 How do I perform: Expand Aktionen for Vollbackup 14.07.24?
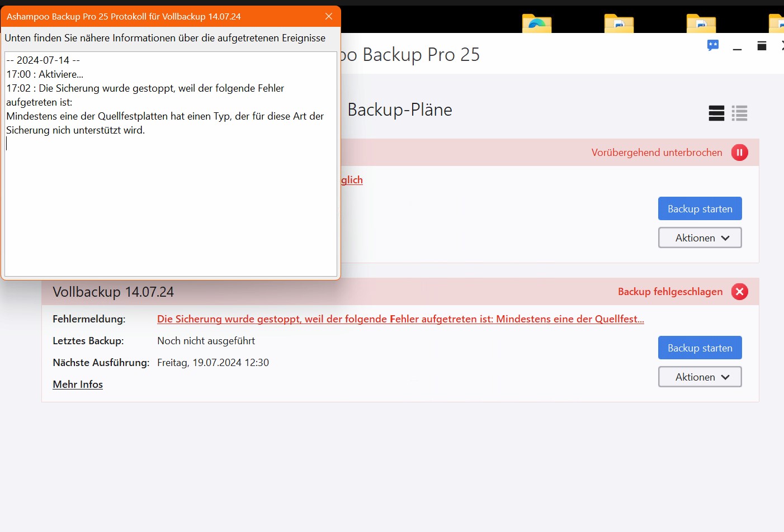pos(700,377)
